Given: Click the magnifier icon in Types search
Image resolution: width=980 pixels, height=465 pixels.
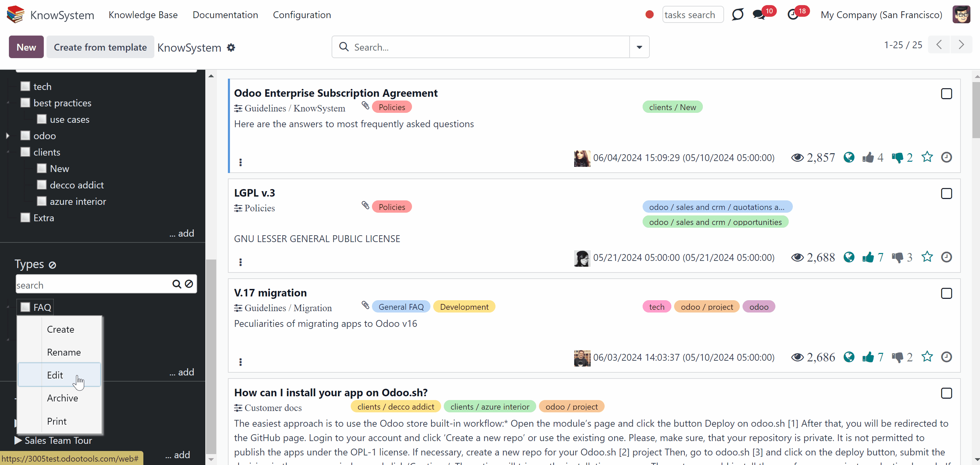Looking at the screenshot, I should coord(177,284).
